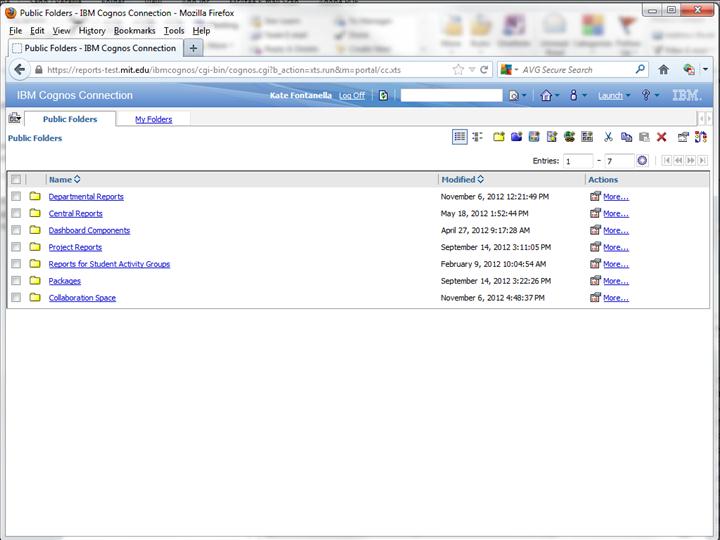The height and width of the screenshot is (540, 720).
Task: Click the Copy icon in toolbar
Action: (x=626, y=137)
